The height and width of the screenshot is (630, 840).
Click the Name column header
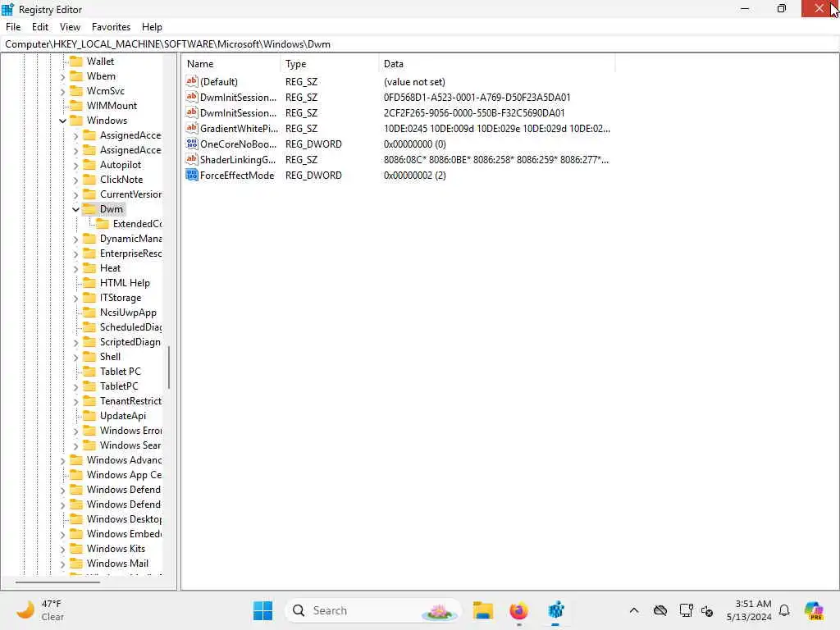pyautogui.click(x=231, y=64)
